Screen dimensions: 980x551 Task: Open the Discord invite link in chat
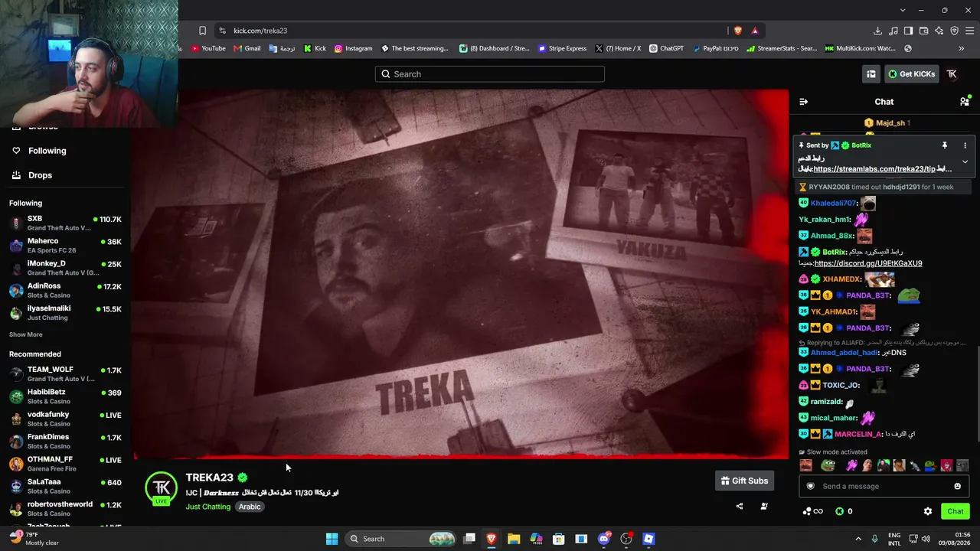(x=868, y=263)
